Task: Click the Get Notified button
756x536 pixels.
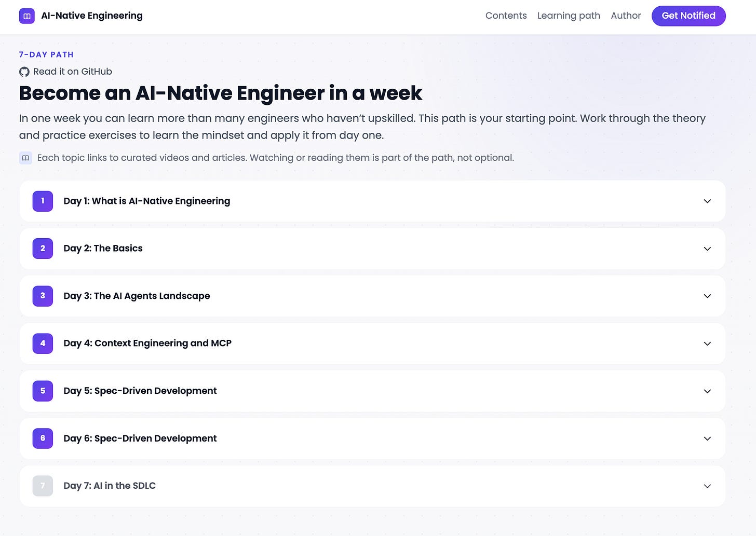Action: (x=688, y=16)
